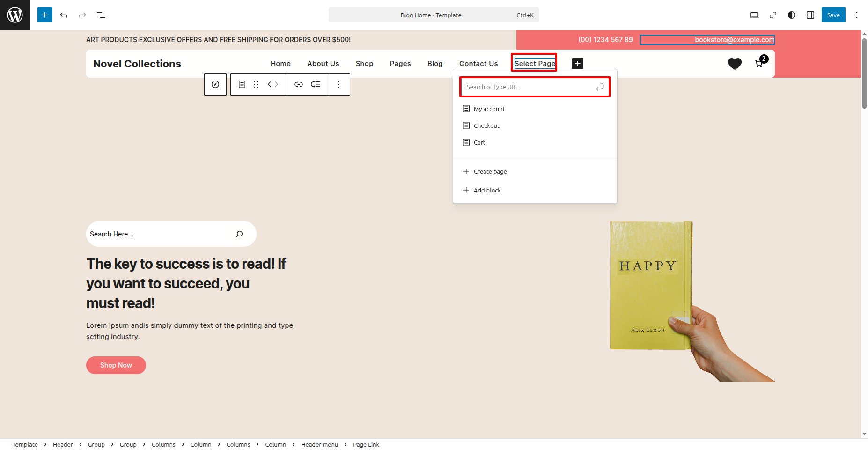
Task: Click the Undo arrow icon
Action: [x=64, y=15]
